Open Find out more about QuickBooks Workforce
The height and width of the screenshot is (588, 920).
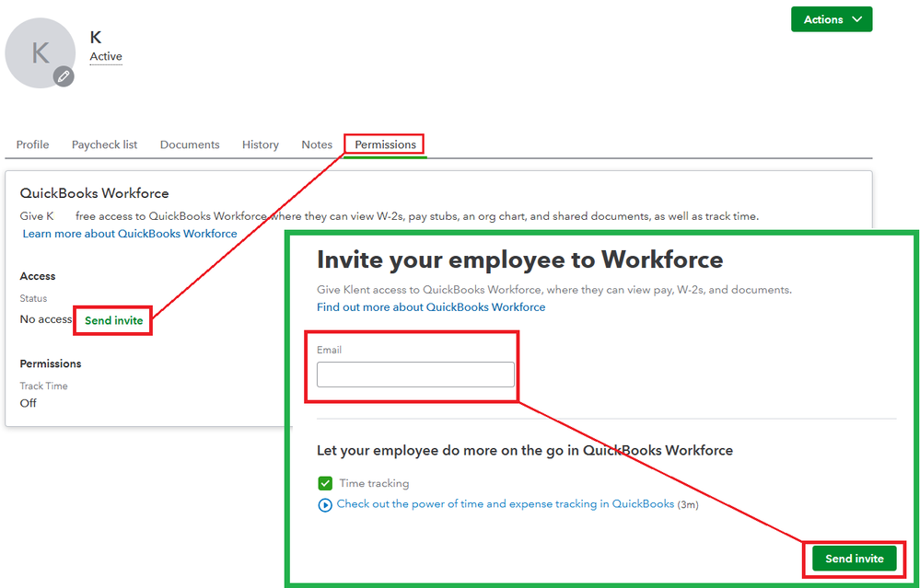431,307
